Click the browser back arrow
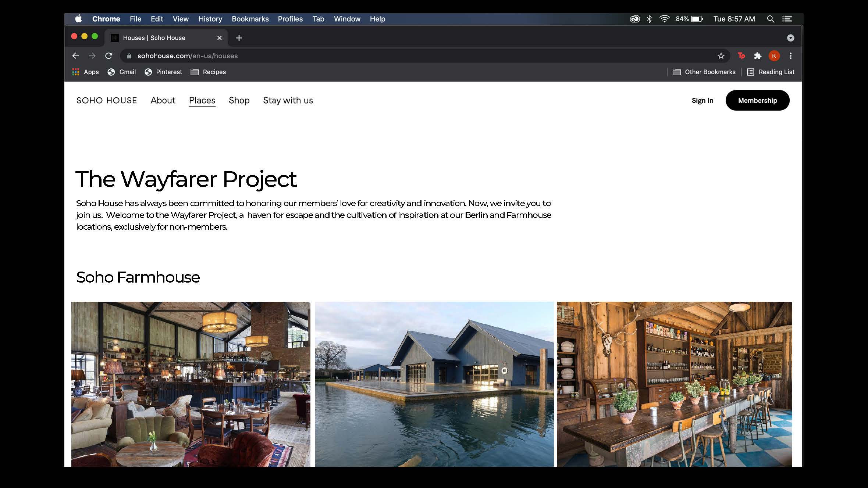The width and height of the screenshot is (868, 488). (x=76, y=56)
